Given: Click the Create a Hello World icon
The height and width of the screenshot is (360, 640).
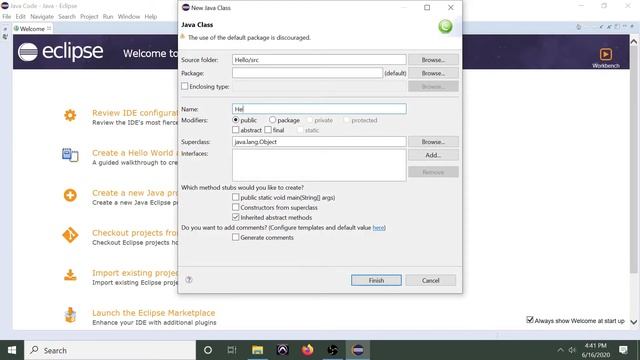Looking at the screenshot, I should pyautogui.click(x=70, y=155).
